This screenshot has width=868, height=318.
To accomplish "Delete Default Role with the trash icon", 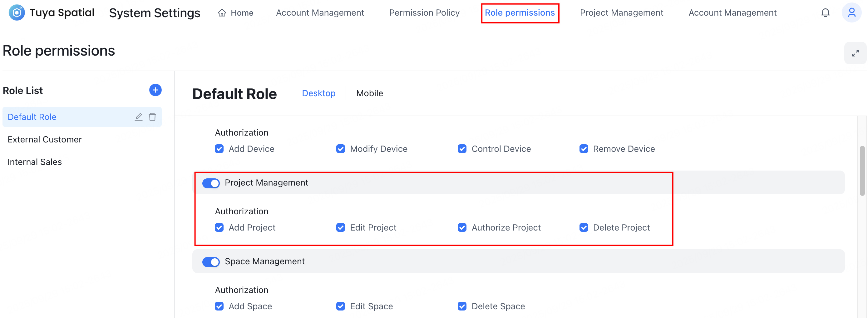I will click(x=152, y=117).
